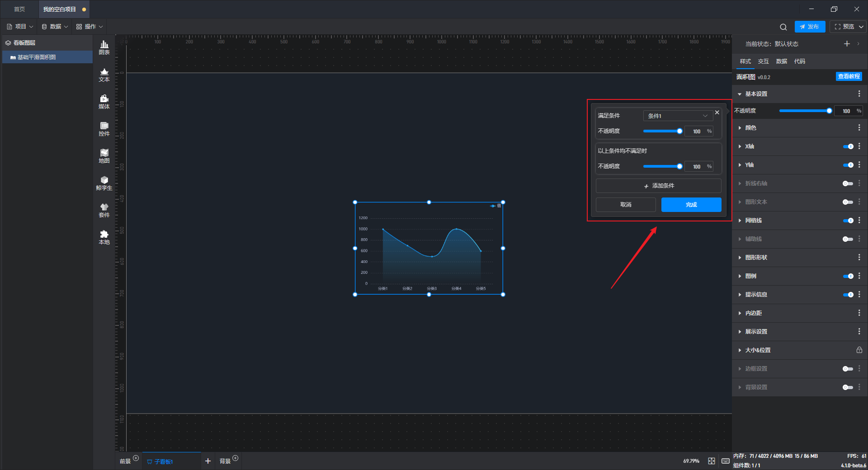Toggle the 图例 switch
868x470 pixels.
[x=848, y=276]
